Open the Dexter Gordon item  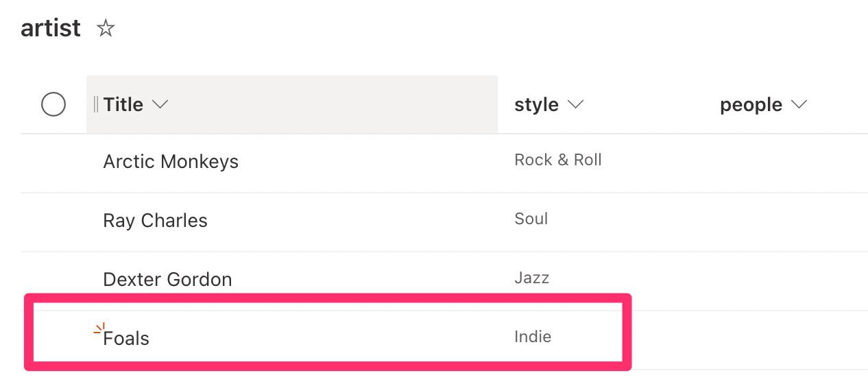(167, 280)
